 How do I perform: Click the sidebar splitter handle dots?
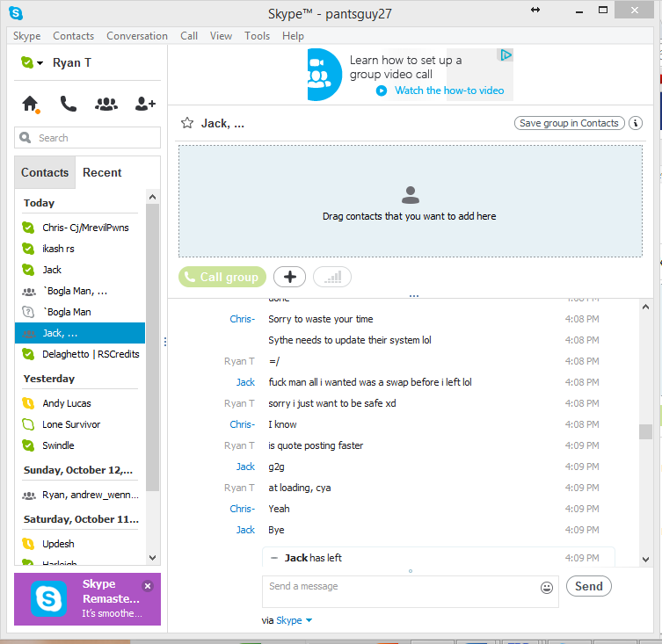165,342
